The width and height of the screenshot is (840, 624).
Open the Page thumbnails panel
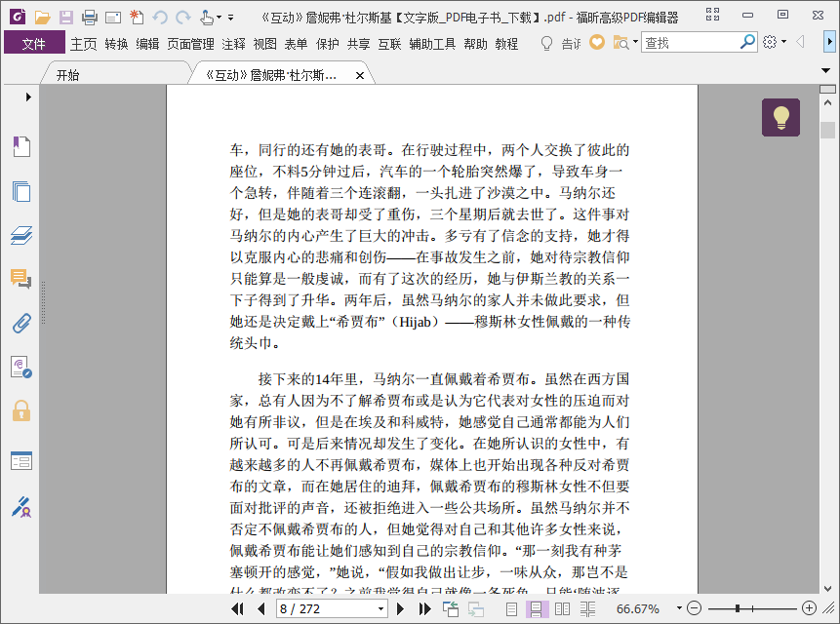(21, 191)
